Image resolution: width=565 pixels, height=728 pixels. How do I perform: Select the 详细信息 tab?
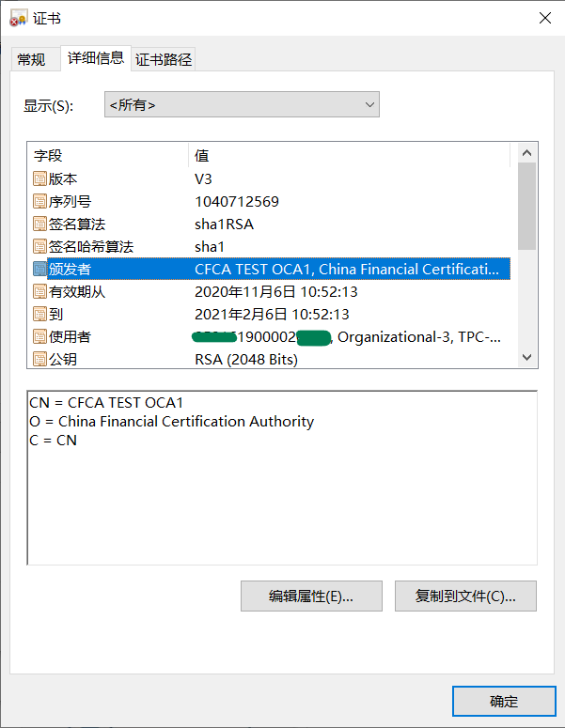[96, 58]
